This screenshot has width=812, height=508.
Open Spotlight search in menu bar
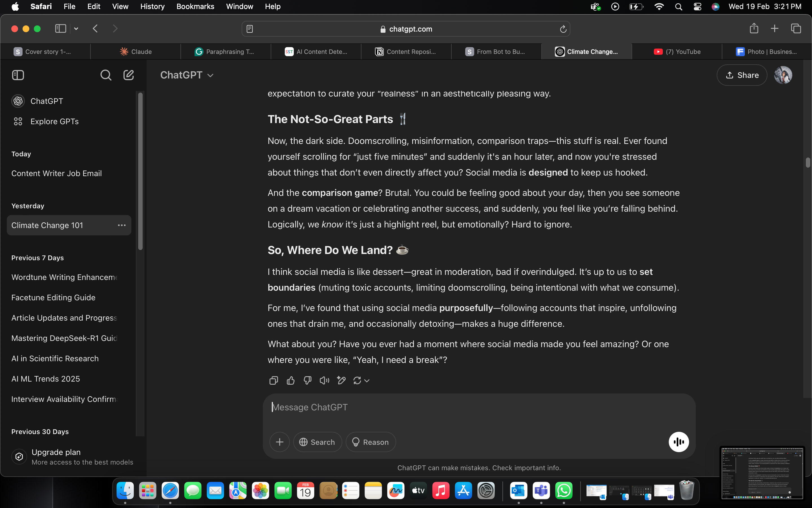click(x=678, y=7)
